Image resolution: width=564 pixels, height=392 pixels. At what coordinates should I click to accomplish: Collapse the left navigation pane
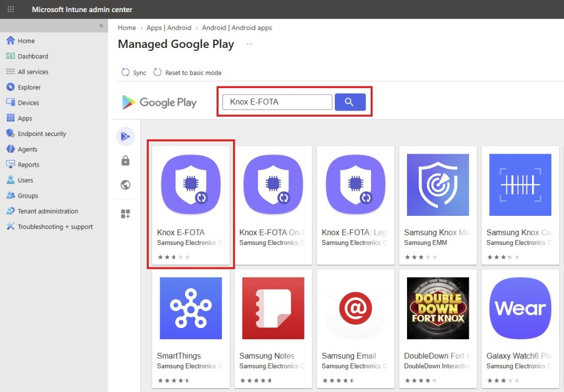(101, 25)
